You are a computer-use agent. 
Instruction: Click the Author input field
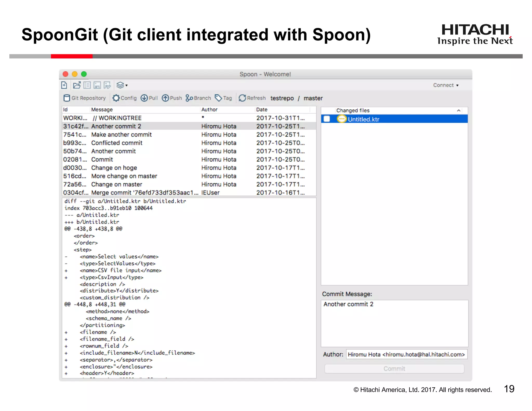[407, 354]
